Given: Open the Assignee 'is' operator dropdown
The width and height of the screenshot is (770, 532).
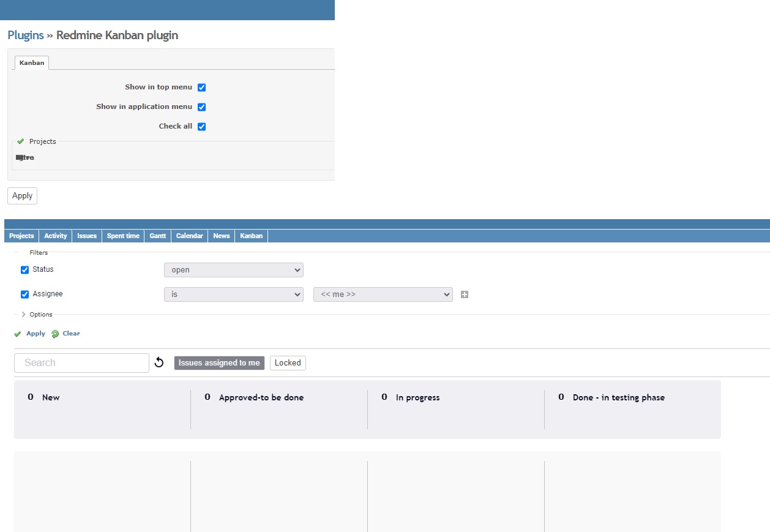Looking at the screenshot, I should point(234,294).
